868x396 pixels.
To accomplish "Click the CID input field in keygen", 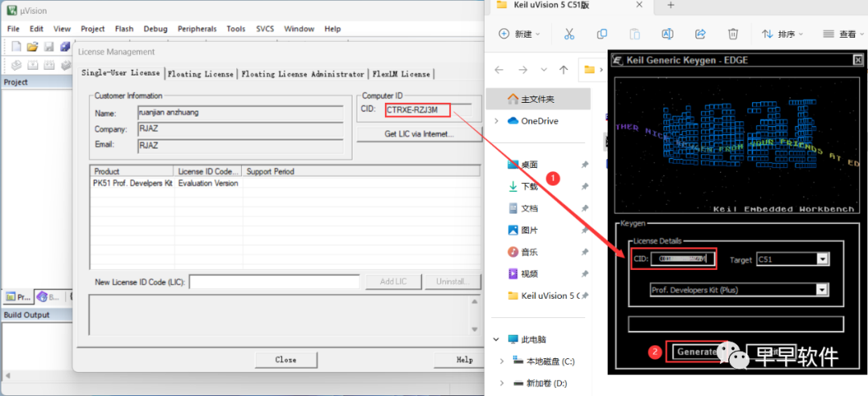I will (682, 259).
